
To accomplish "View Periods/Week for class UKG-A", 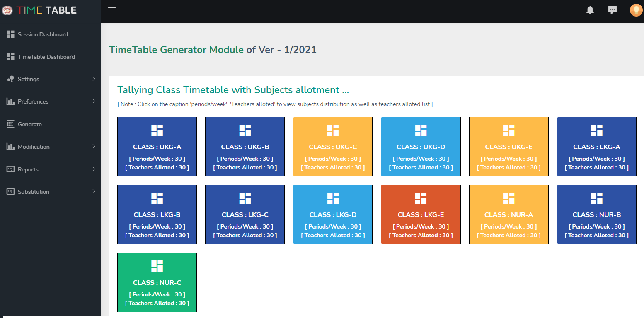I will pyautogui.click(x=157, y=159).
